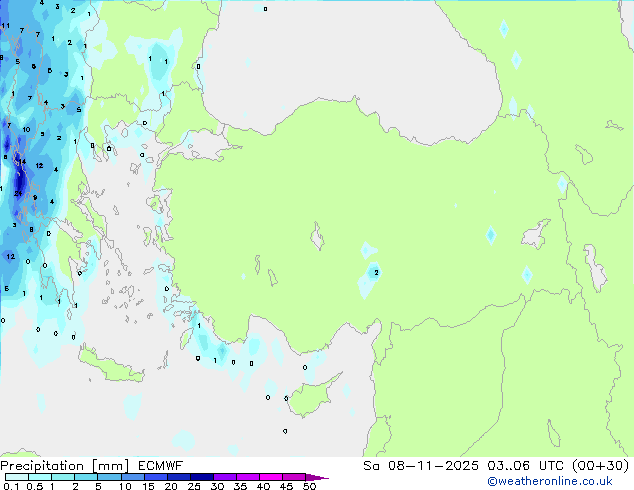Select the 45–50 mm legend color swatch
The width and height of the screenshot is (634, 490).
pyautogui.click(x=294, y=477)
